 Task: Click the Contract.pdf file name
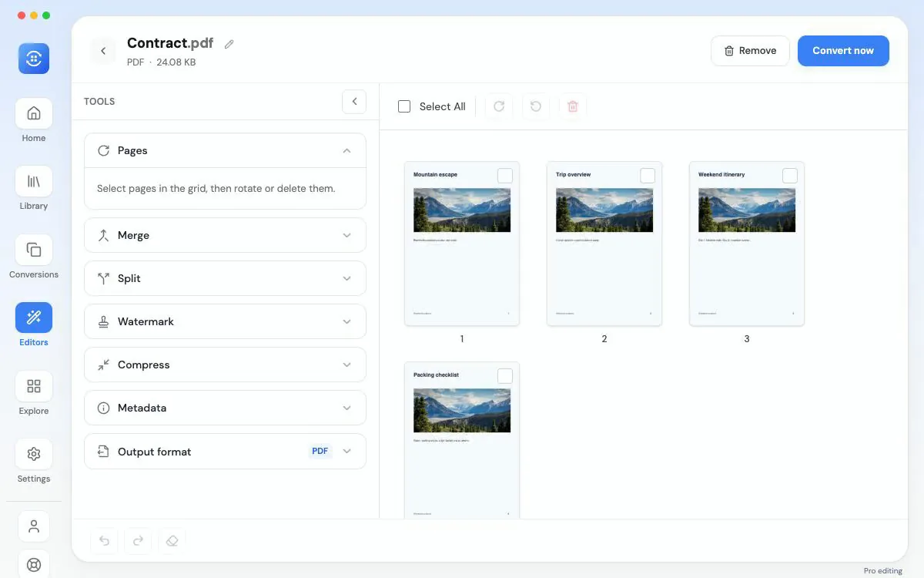[x=170, y=43]
